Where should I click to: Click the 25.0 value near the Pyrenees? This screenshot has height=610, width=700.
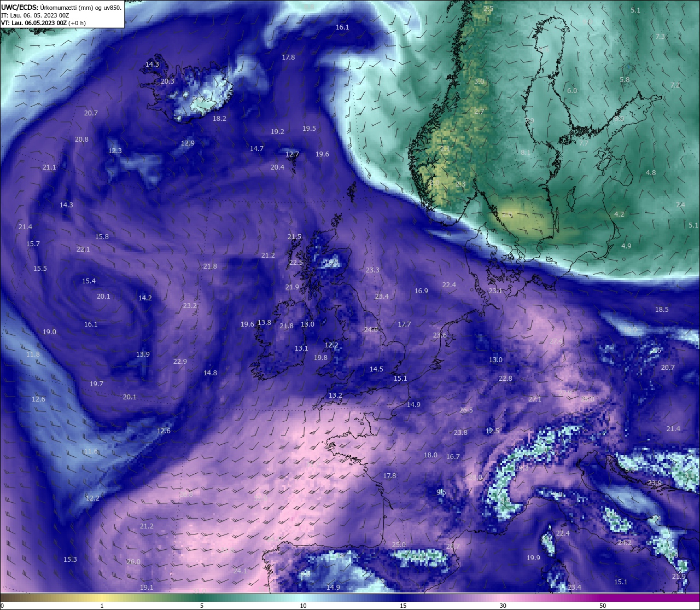click(399, 544)
